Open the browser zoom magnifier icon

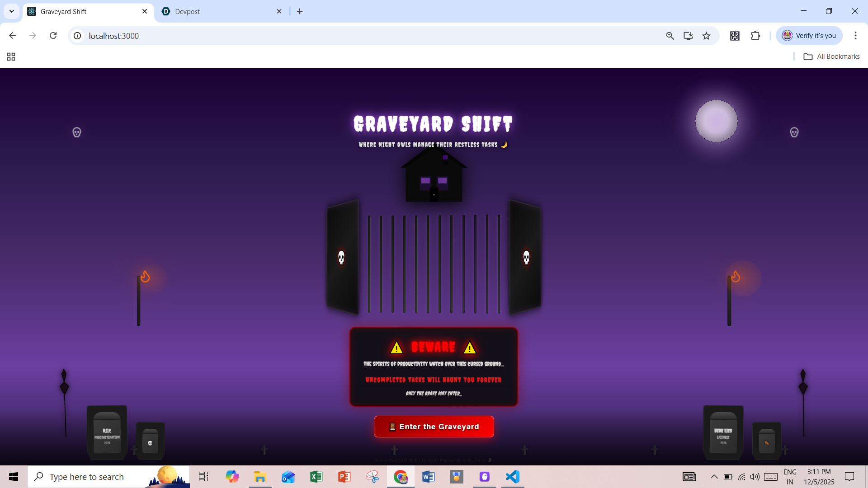pyautogui.click(x=670, y=36)
